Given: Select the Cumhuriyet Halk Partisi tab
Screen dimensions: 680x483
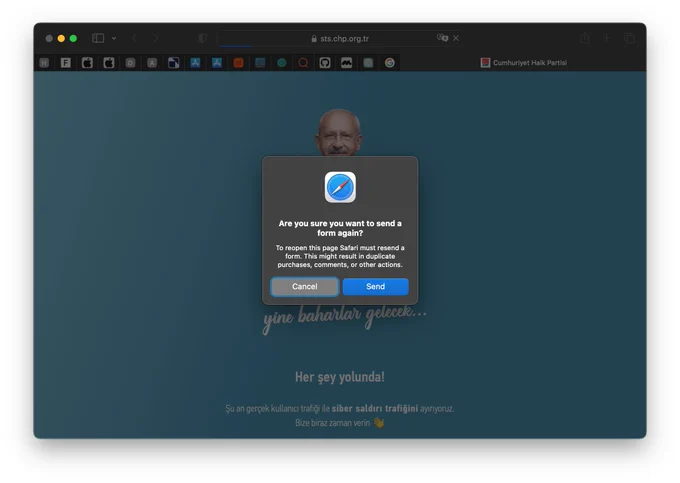Looking at the screenshot, I should [x=523, y=63].
